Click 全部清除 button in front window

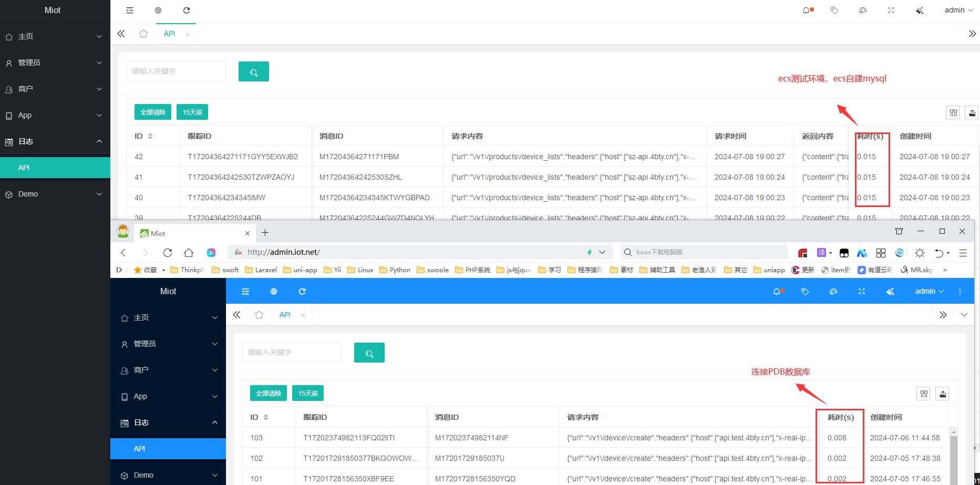click(x=269, y=393)
